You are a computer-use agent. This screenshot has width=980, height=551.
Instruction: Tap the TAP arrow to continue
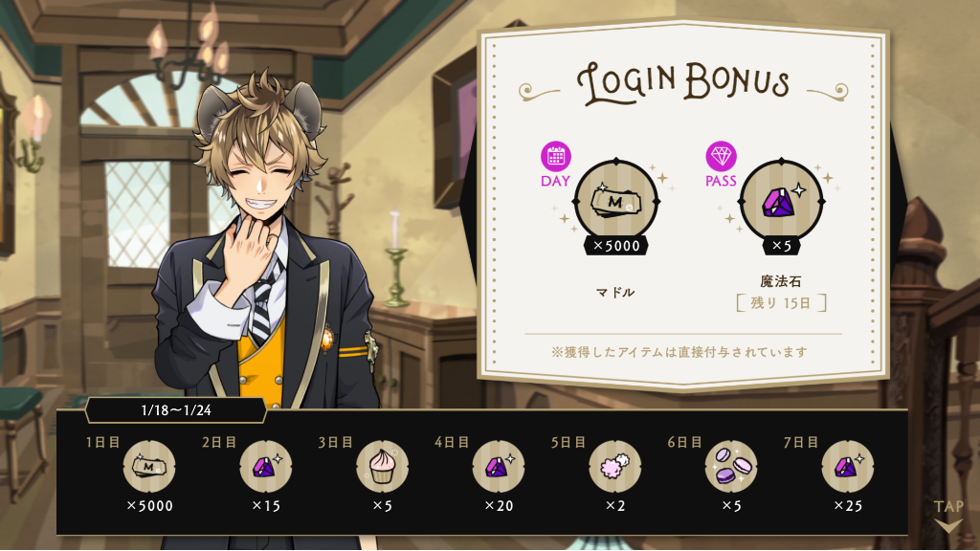[948, 516]
